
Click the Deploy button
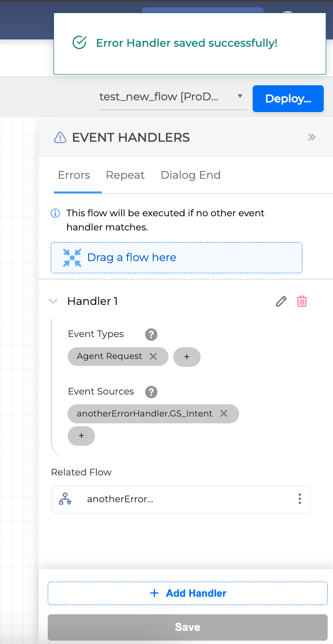click(x=288, y=99)
